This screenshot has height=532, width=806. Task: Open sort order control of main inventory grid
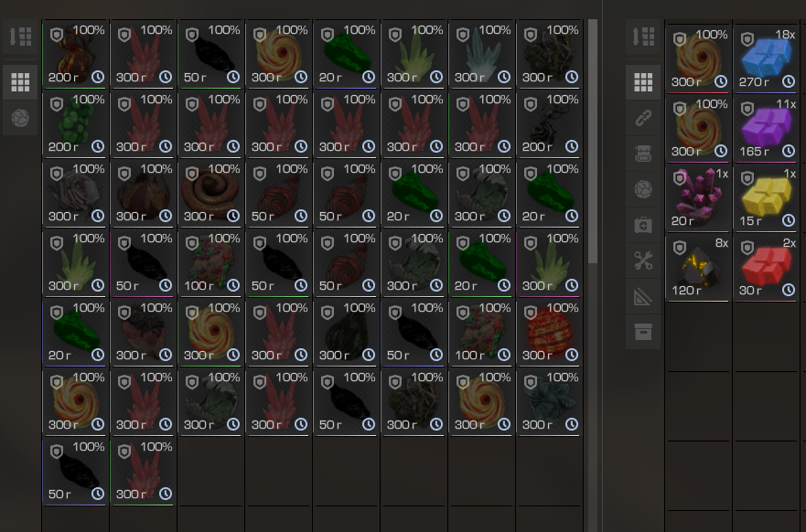point(20,37)
